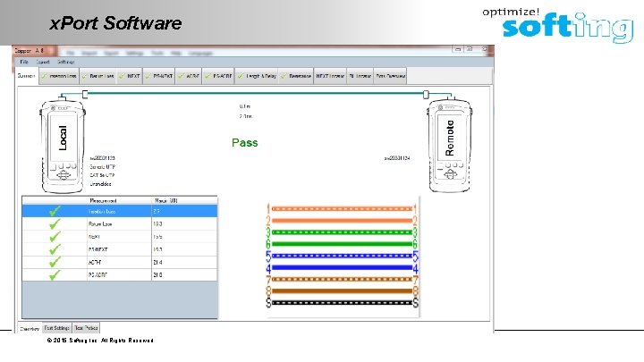Click the solid orange wire for pin 2

[x=342, y=221]
